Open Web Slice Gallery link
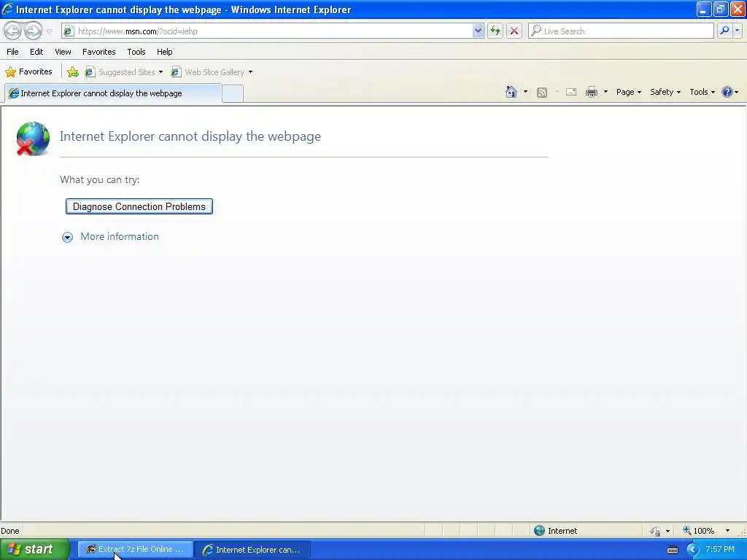 tap(208, 72)
